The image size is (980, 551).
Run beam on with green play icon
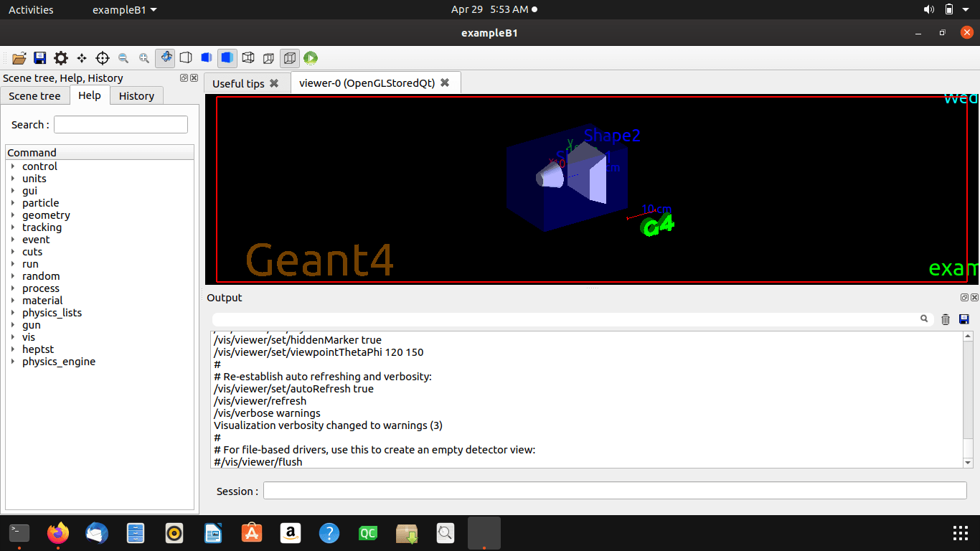[309, 58]
